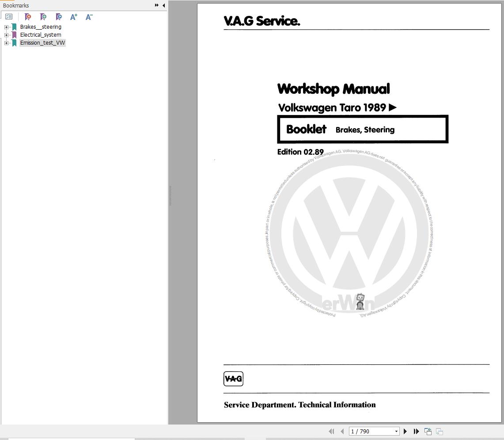Click the double-chevron panel expand control

tap(156, 5)
